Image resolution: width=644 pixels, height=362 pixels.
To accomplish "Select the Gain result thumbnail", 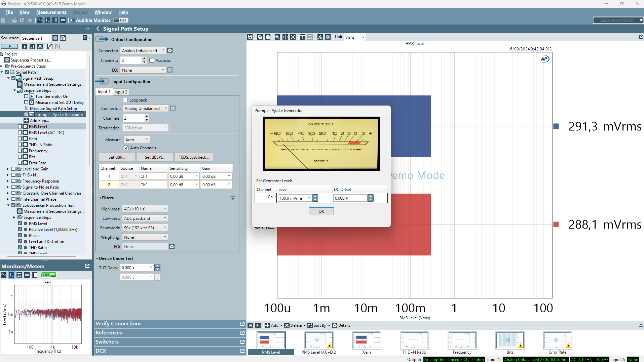I will click(367, 343).
